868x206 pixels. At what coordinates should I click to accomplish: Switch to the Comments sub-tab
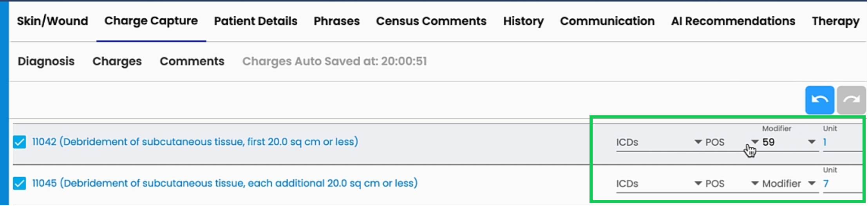tap(192, 62)
